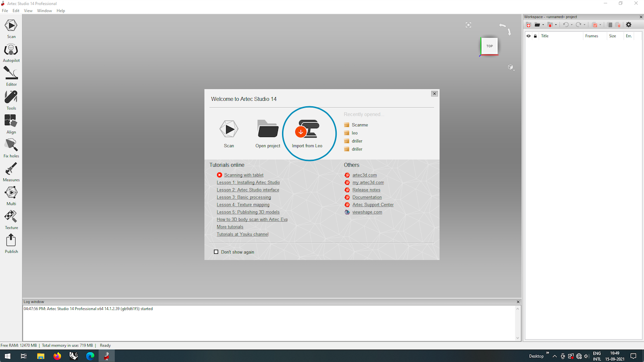
Task: Launch Autopilot from the left sidebar
Action: (x=11, y=52)
